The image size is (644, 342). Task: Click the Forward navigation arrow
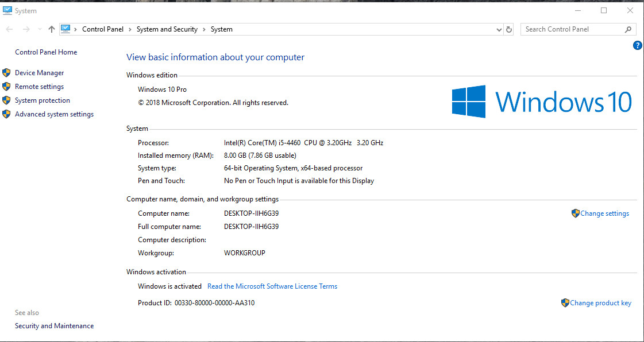click(x=26, y=29)
